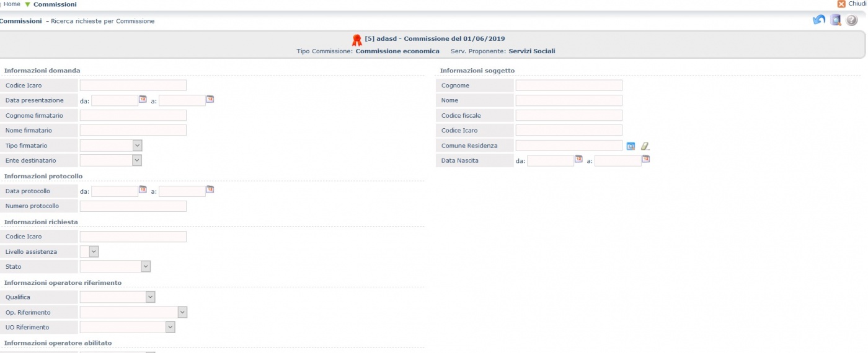Click the 'Informazioni protocollo' section heading
The width and height of the screenshot is (868, 353).
click(43, 176)
